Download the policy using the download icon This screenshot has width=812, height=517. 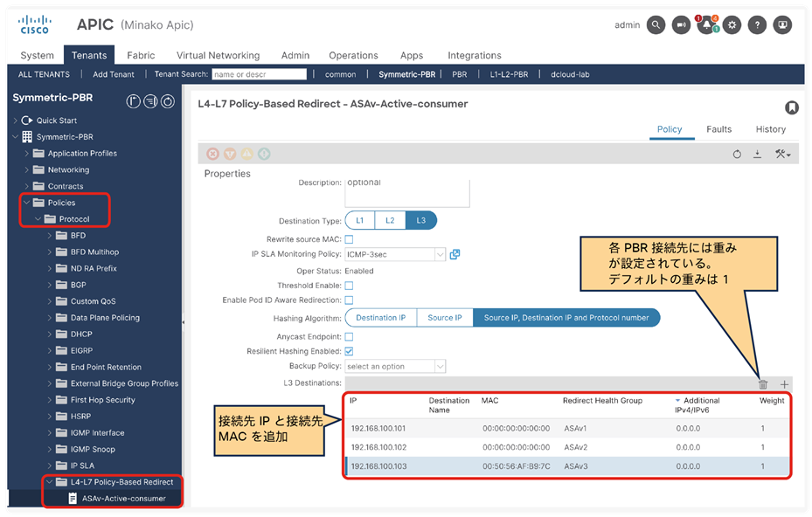(x=757, y=155)
